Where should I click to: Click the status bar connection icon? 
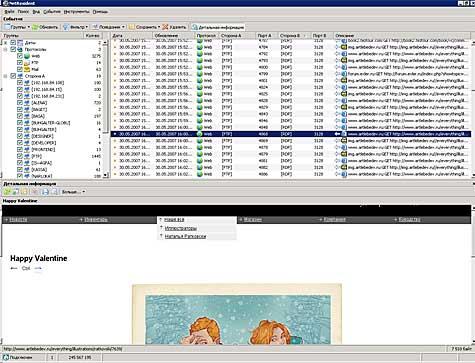coord(6,357)
